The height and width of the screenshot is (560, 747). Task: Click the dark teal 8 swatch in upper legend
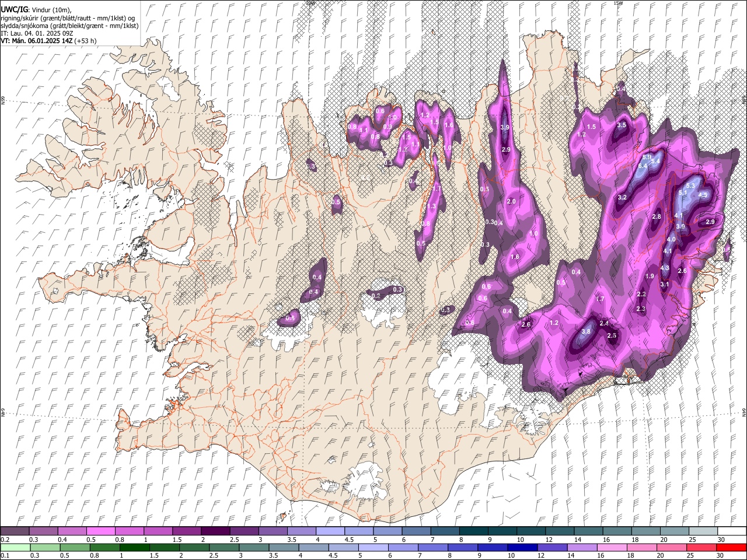(473, 531)
